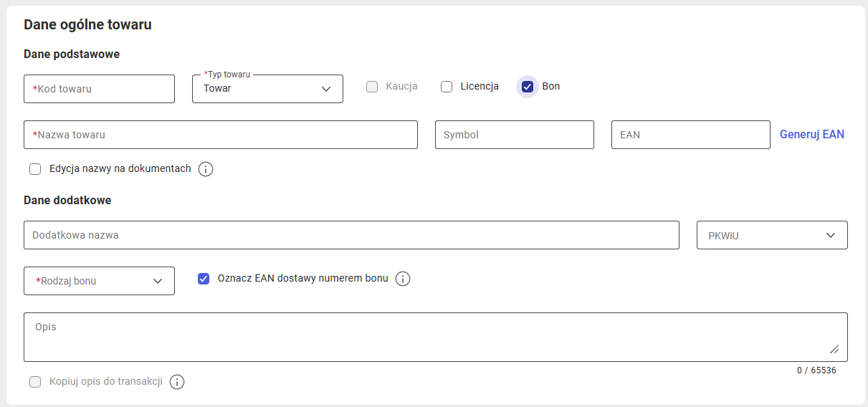868x407 pixels.
Task: Open the Rodzaj bonu dropdown
Action: pyautogui.click(x=99, y=281)
